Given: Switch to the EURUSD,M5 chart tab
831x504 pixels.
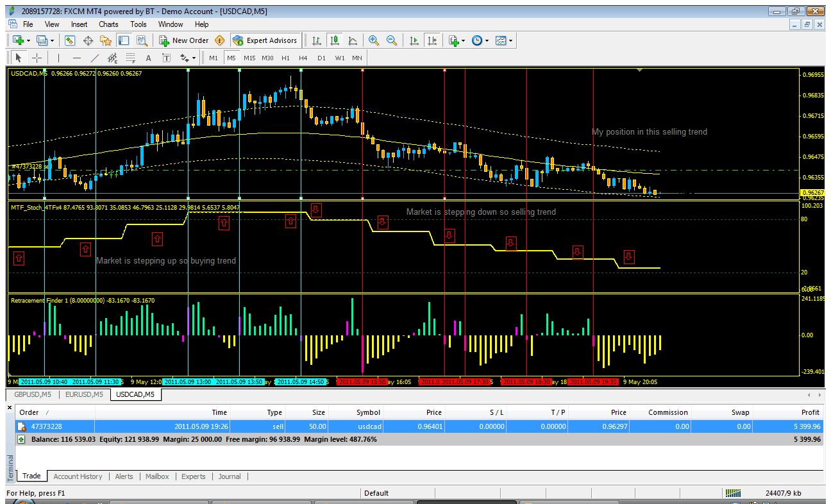Looking at the screenshot, I should pyautogui.click(x=84, y=394).
